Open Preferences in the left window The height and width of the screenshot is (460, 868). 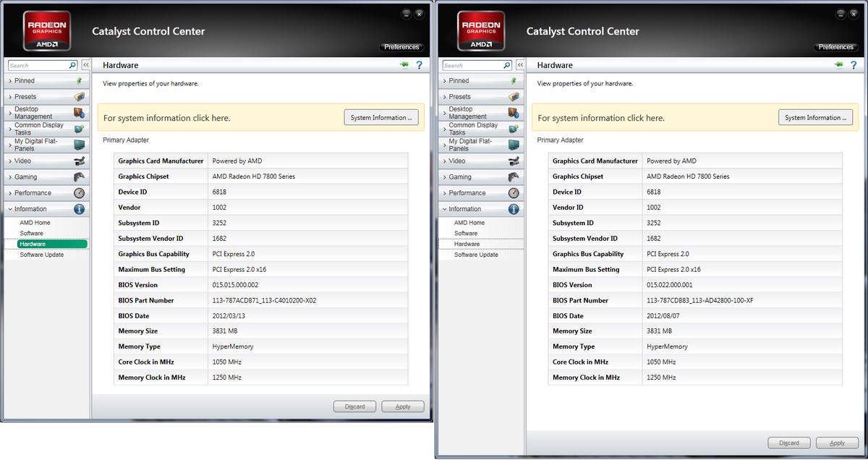click(401, 47)
